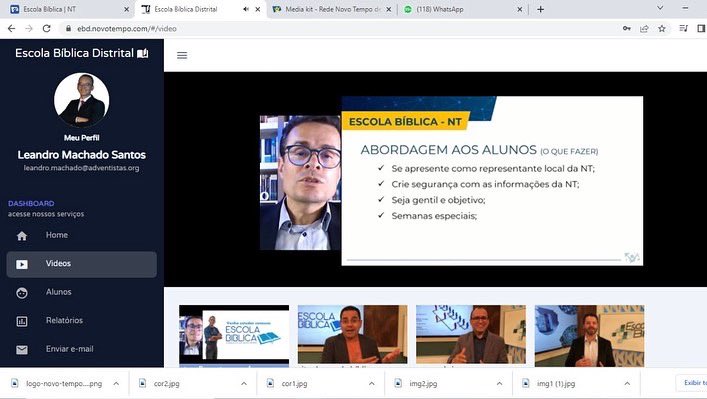Switch to the (118) WhatsApp tab
The image size is (707, 399).
click(463, 9)
